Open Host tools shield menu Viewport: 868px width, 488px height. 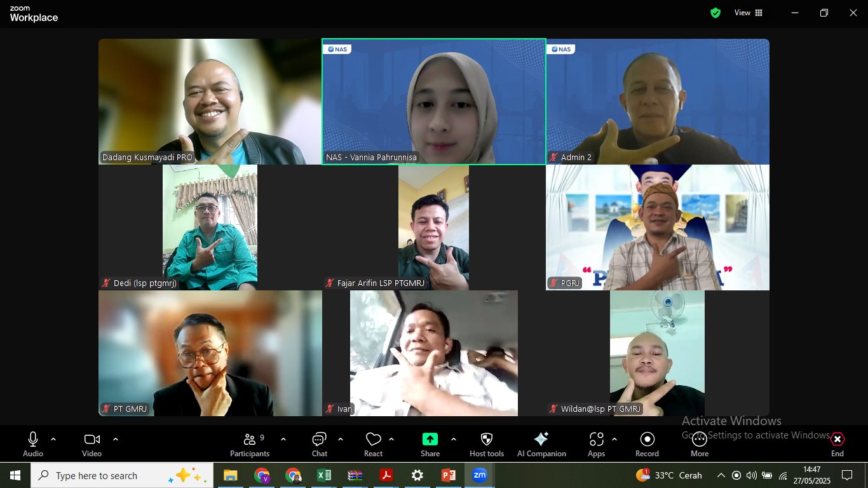[x=487, y=444]
